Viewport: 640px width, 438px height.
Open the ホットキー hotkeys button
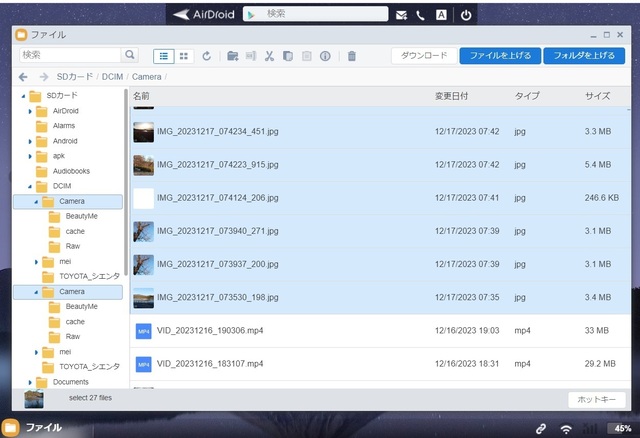pyautogui.click(x=596, y=400)
